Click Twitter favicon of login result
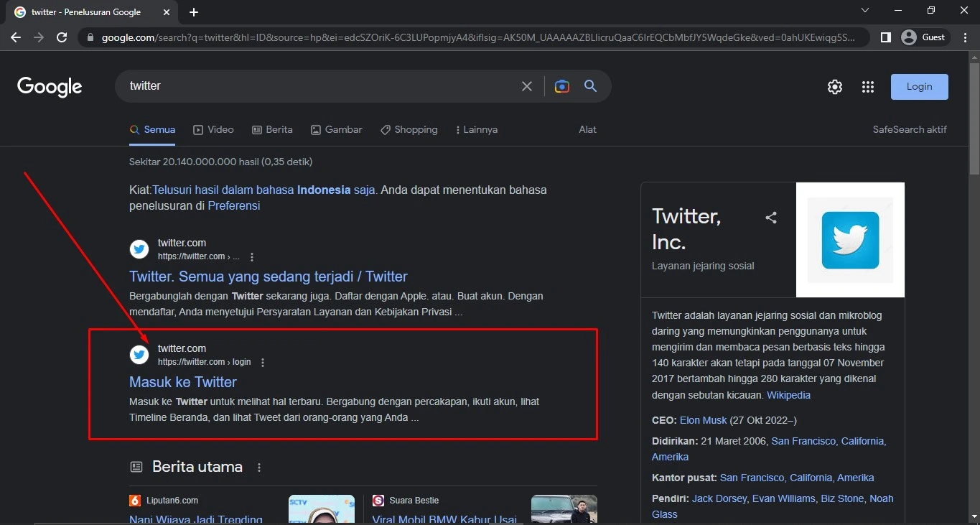The width and height of the screenshot is (980, 525). [139, 355]
